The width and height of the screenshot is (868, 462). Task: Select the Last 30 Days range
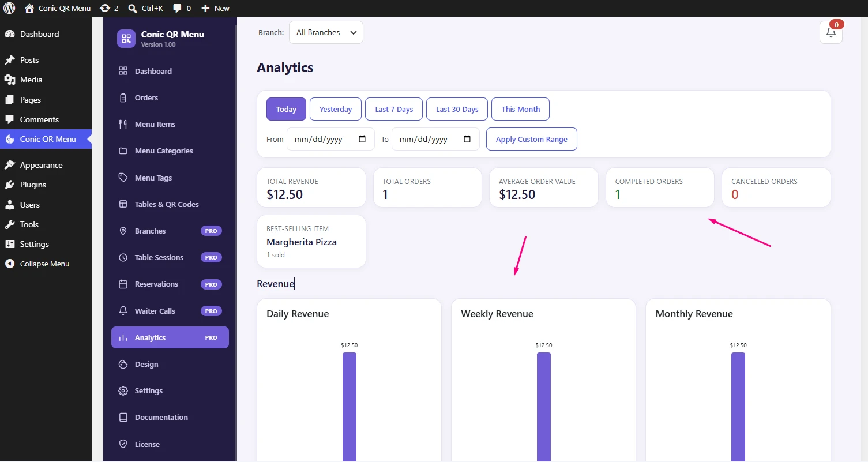(457, 109)
